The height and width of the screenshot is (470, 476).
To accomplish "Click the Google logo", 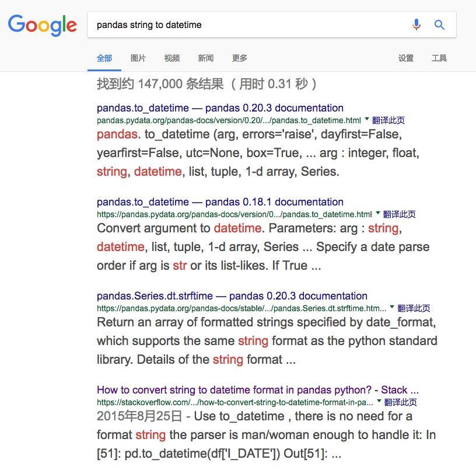I will coord(42,25).
